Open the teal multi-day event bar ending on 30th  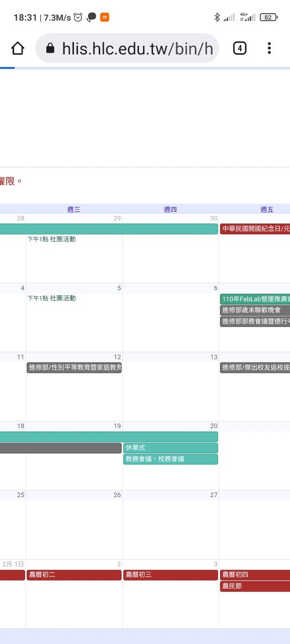pyautogui.click(x=109, y=229)
